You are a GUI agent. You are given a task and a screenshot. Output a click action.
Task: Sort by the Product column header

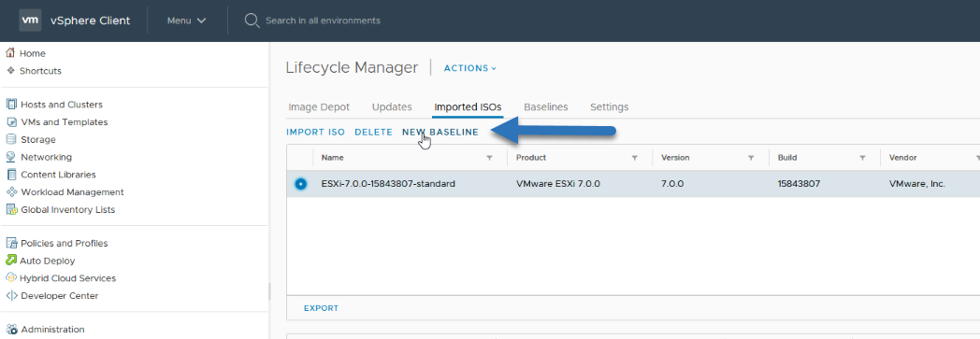(531, 157)
